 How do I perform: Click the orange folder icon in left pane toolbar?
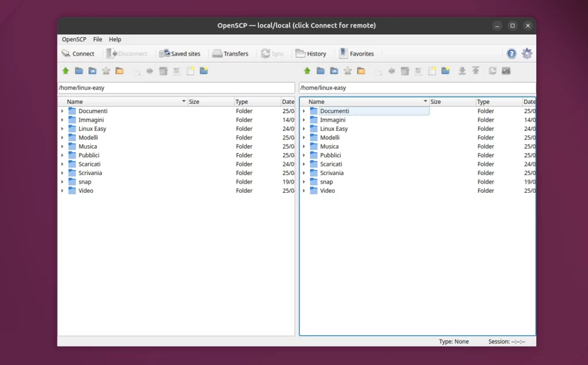(119, 71)
